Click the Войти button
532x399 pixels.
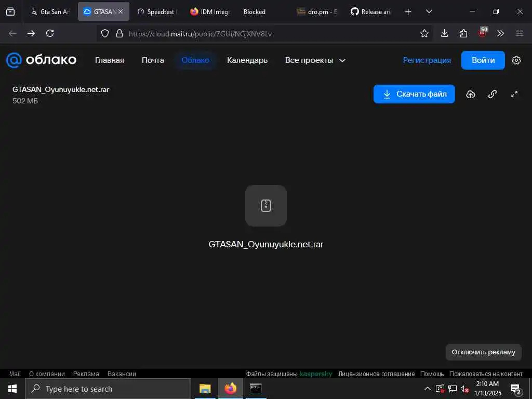pos(483,60)
